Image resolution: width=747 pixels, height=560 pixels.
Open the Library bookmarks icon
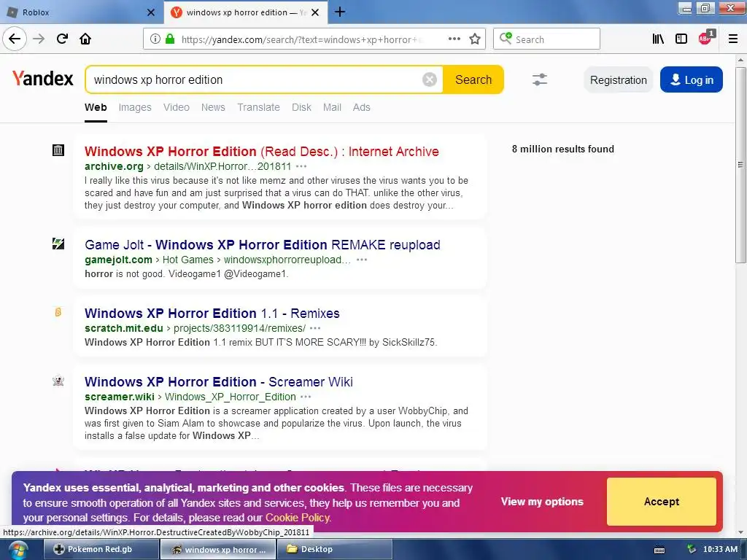pos(658,39)
